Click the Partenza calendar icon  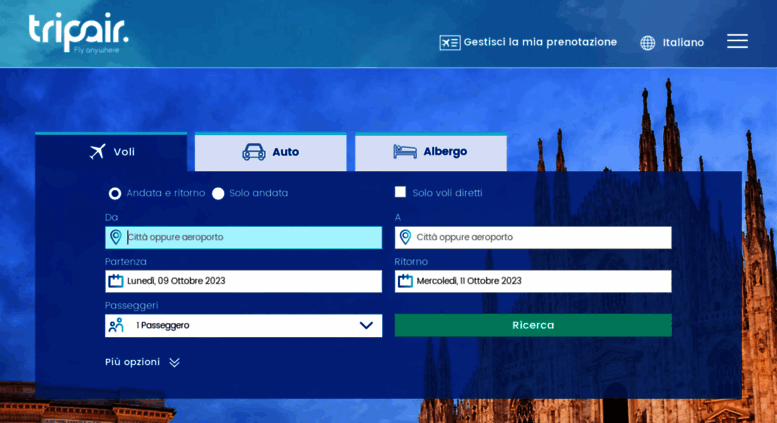[x=116, y=281]
